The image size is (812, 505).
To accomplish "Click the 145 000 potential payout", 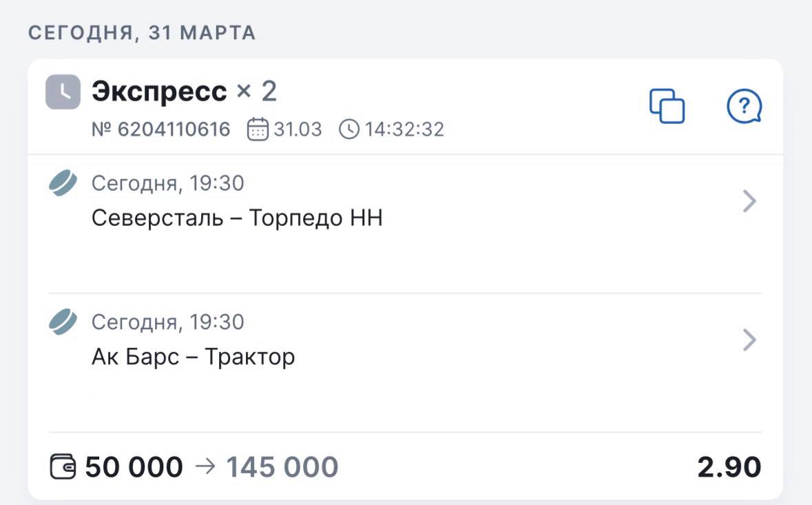I will click(282, 467).
